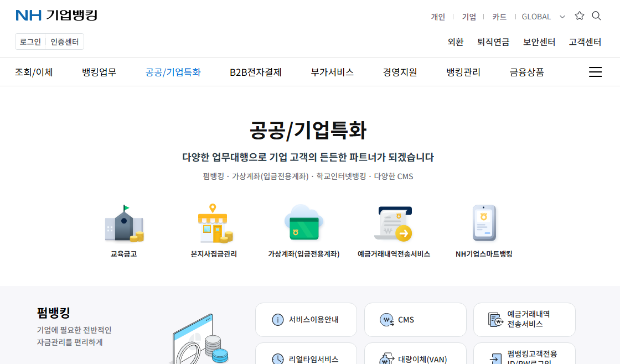The width and height of the screenshot is (620, 364).
Task: Open the 뱅킹업무 menu
Action: [x=99, y=72]
